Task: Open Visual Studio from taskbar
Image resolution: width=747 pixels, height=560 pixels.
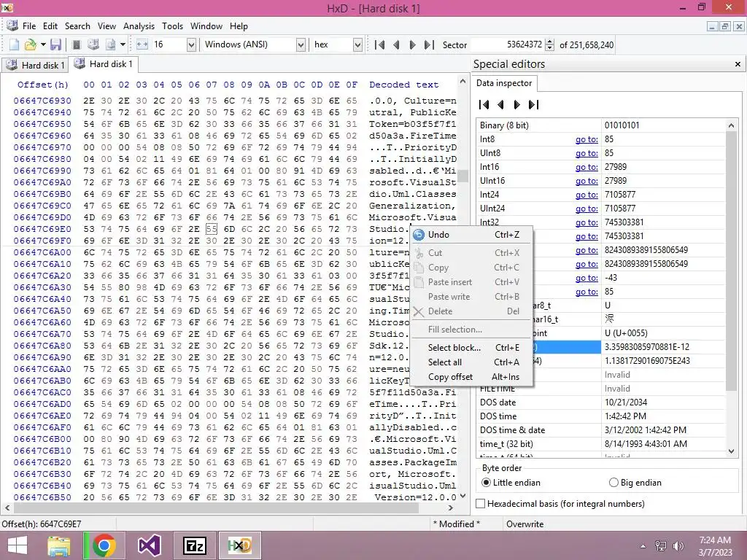Action: point(149,545)
